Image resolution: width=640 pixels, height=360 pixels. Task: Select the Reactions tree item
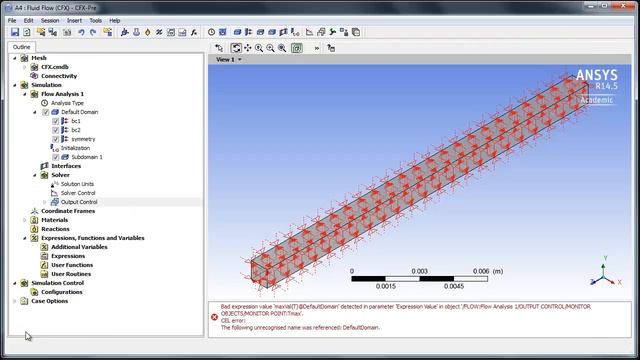[56, 229]
